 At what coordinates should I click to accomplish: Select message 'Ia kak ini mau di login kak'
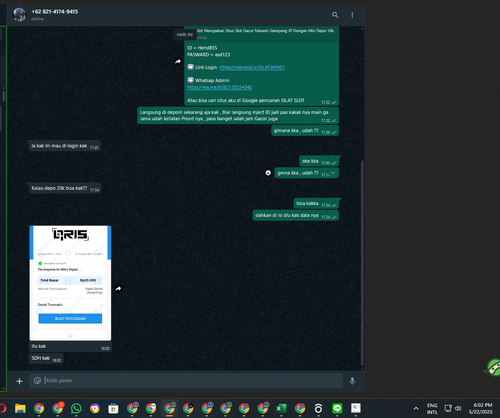pyautogui.click(x=65, y=146)
